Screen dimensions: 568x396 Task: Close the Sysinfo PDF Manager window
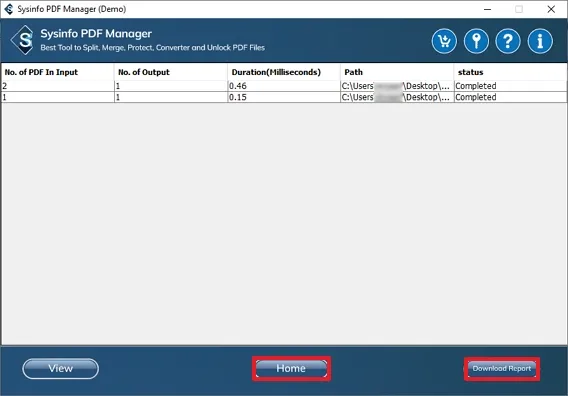click(551, 9)
